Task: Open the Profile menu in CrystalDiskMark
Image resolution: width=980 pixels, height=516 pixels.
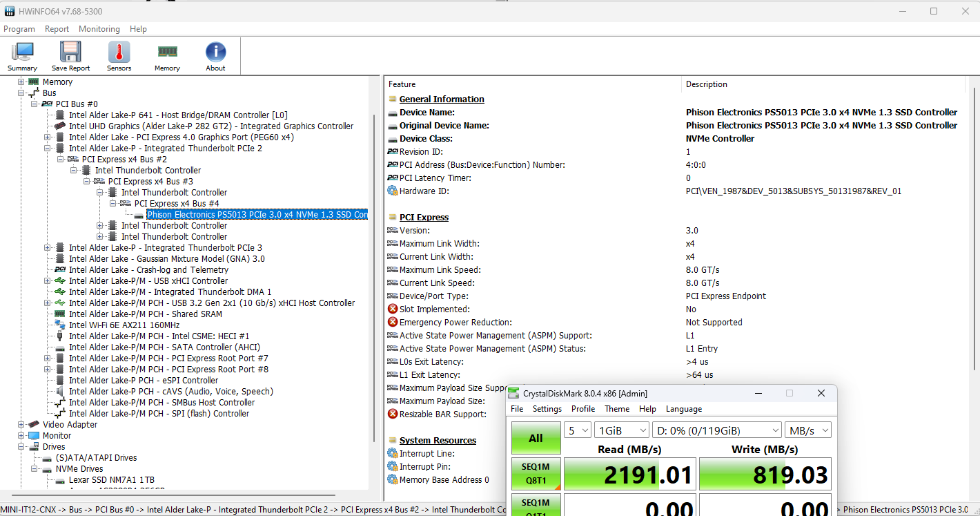Action: (583, 409)
